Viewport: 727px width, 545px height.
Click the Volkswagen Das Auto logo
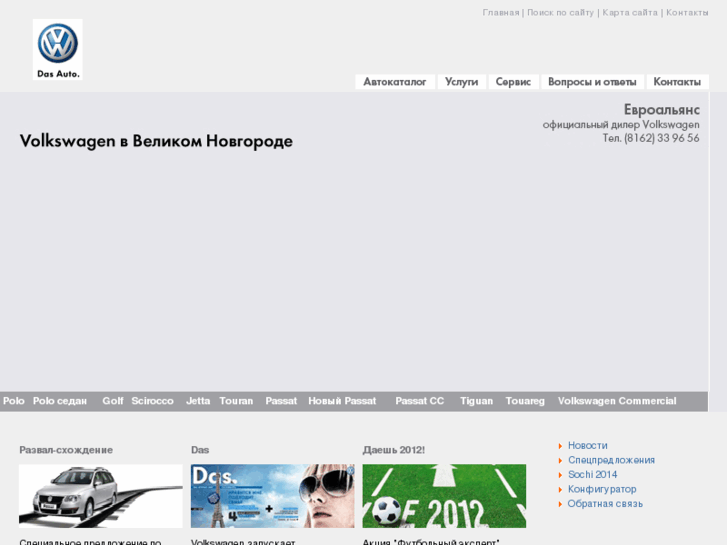pos(57,50)
